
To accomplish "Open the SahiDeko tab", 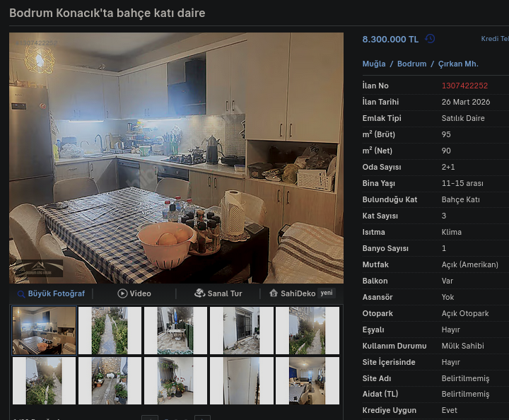I will [302, 293].
